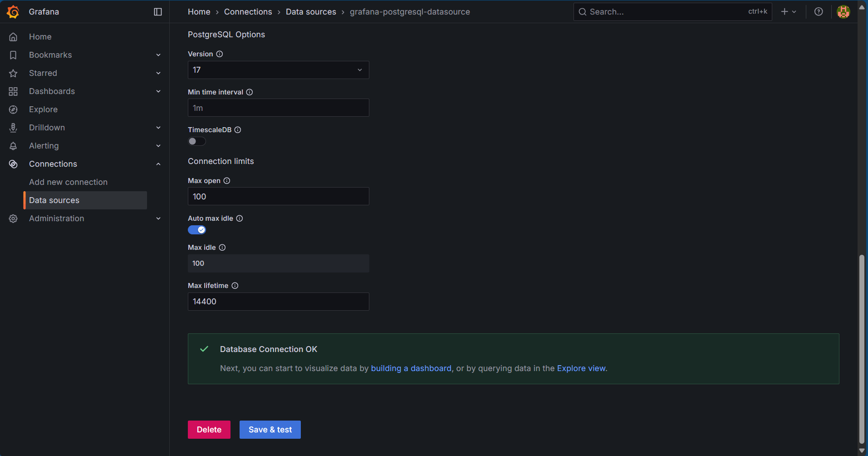Click the Max idle field showing 100
This screenshot has height=456, width=868.
pos(279,263)
